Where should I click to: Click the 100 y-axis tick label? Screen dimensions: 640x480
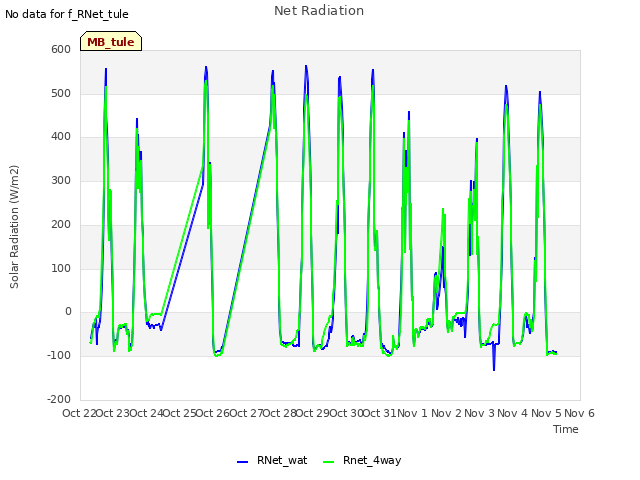61,268
